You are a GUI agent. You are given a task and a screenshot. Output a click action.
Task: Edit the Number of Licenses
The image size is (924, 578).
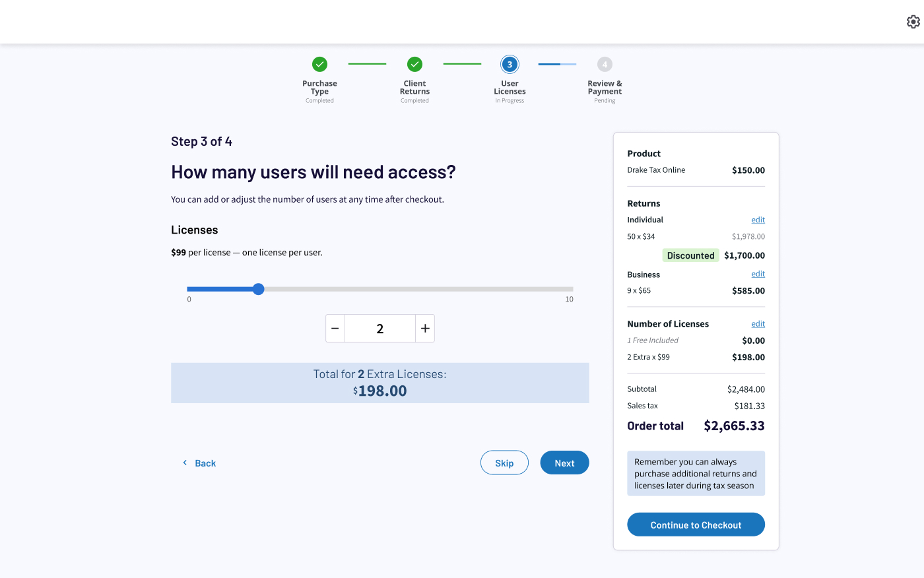tap(758, 324)
